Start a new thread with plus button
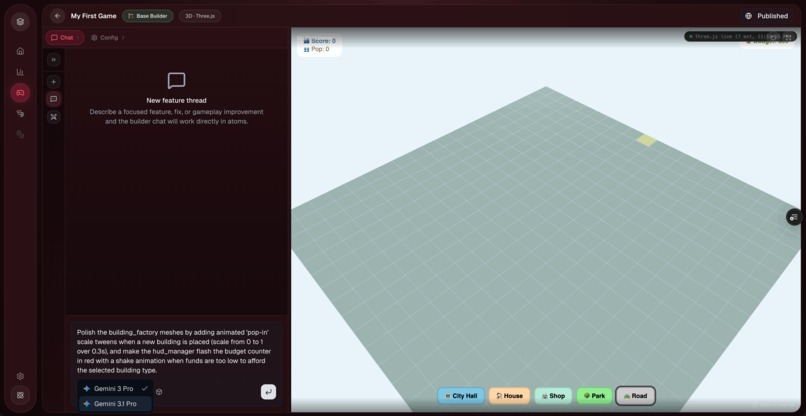Image resolution: width=806 pixels, height=416 pixels. pyautogui.click(x=53, y=82)
